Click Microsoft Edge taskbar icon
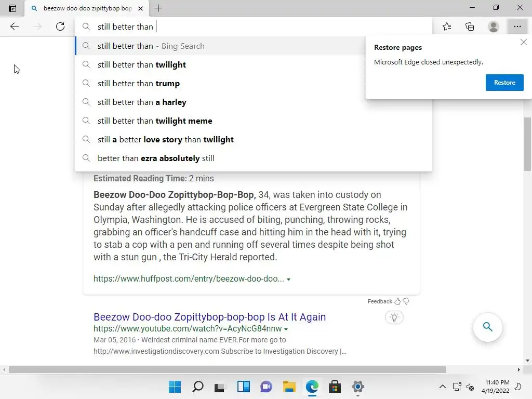 (312, 387)
